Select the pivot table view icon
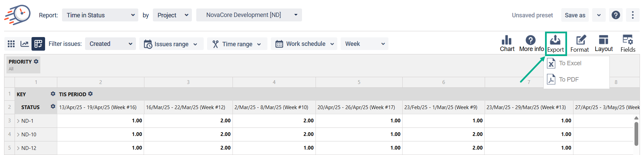Image resolution: width=644 pixels, height=155 pixels. [x=38, y=44]
